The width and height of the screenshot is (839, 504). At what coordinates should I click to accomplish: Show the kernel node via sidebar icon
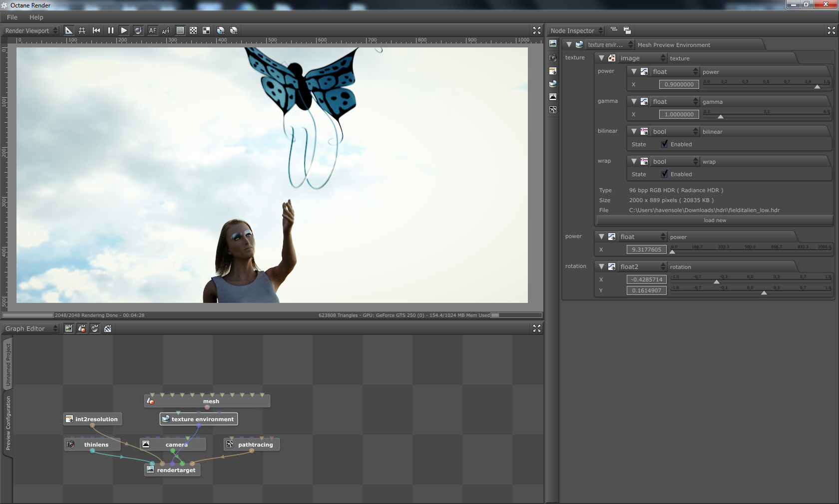coord(553,110)
